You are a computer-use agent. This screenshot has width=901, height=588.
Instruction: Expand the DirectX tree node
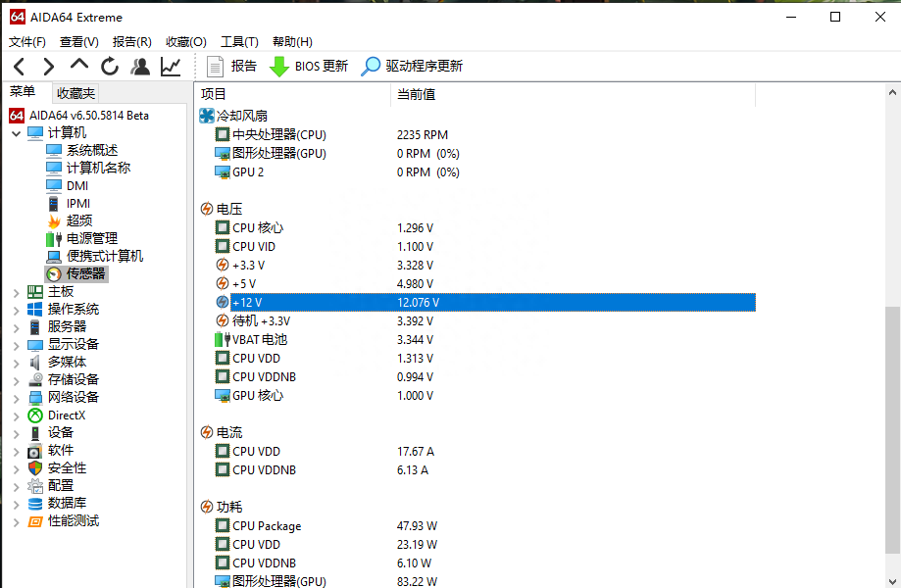click(x=16, y=416)
